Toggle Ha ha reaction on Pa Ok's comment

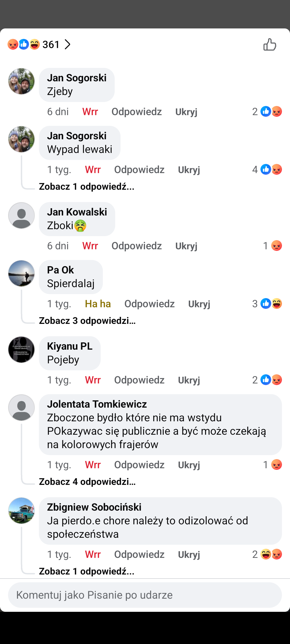click(98, 304)
